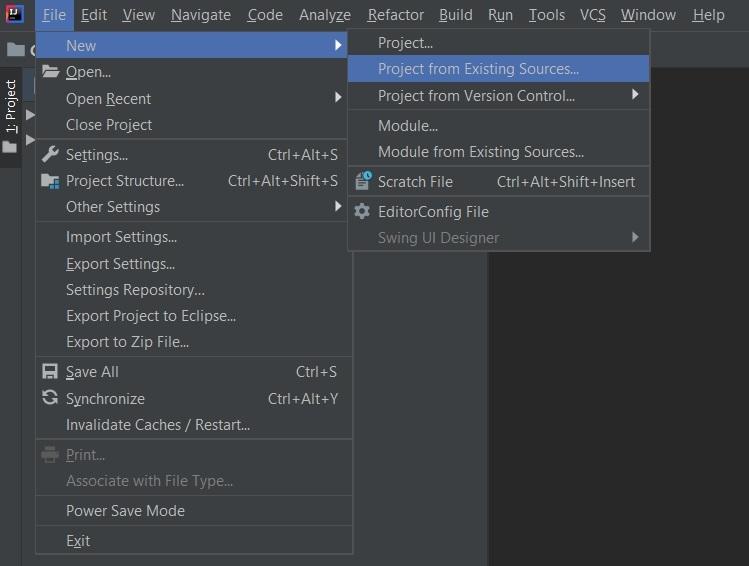Open the VCS menu
This screenshot has width=749, height=566.
pos(592,15)
